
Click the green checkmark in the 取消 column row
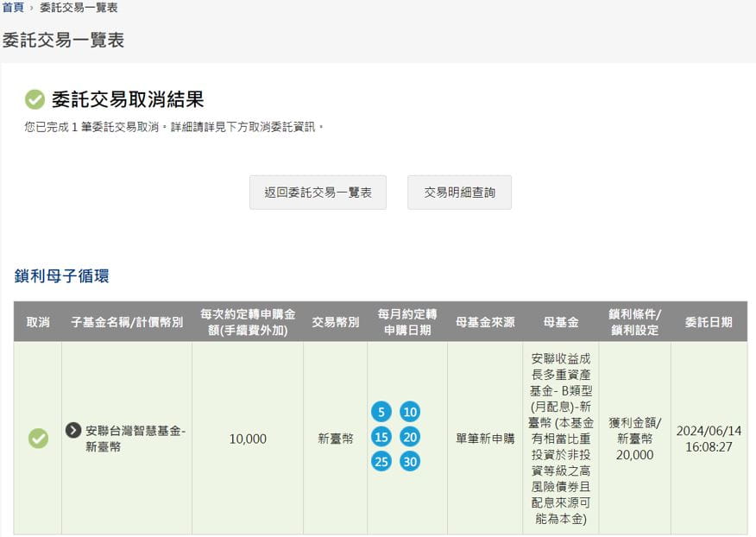tap(38, 439)
